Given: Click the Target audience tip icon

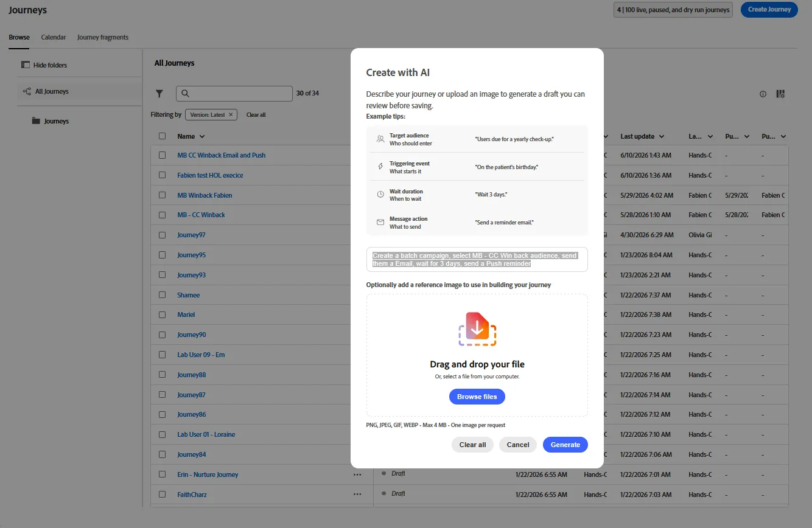Looking at the screenshot, I should tap(380, 139).
